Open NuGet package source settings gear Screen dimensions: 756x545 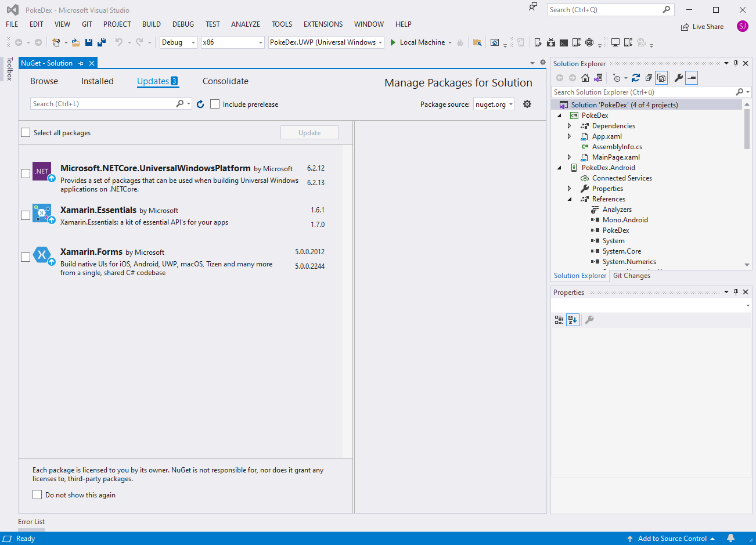527,104
